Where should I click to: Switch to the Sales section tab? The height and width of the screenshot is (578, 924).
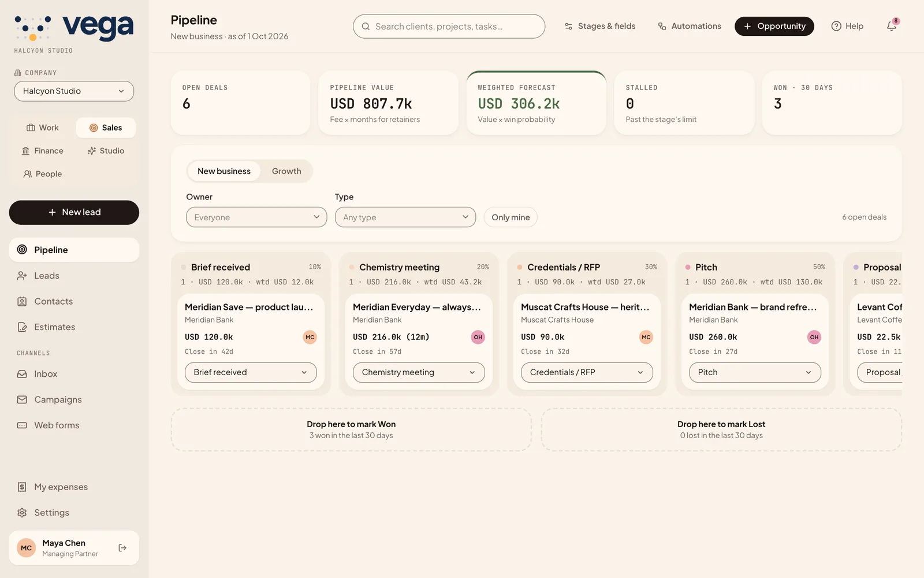pyautogui.click(x=106, y=128)
